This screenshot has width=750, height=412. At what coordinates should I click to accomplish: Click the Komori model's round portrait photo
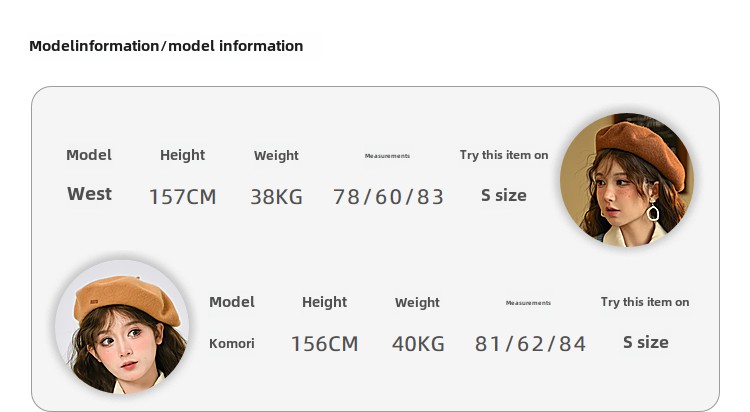point(122,327)
